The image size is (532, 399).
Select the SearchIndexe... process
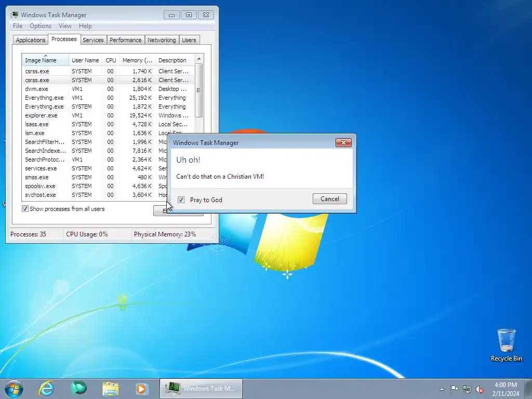point(95,151)
